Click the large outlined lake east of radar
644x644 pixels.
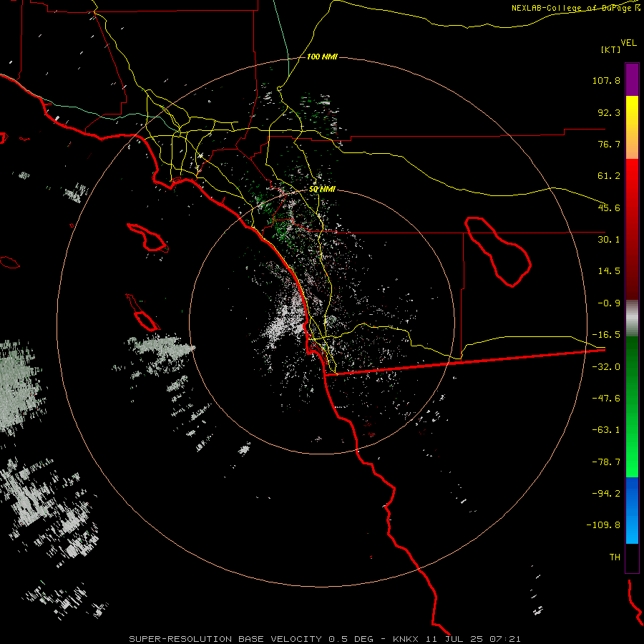[x=497, y=252]
